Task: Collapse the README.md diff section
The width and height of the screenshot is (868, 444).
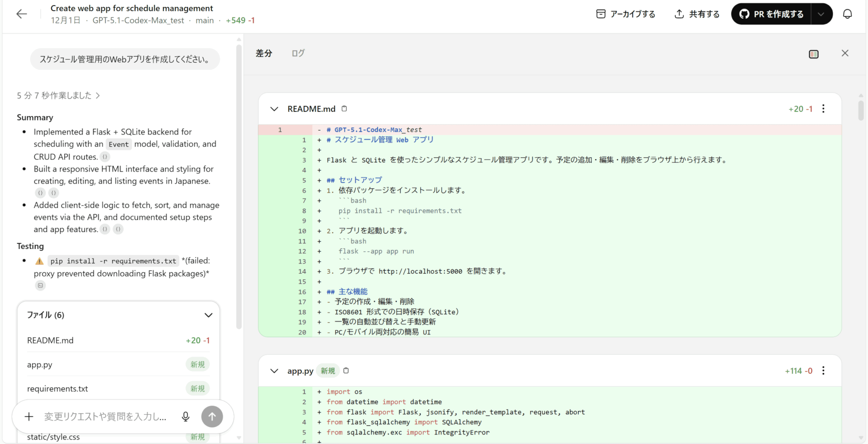Action: pyautogui.click(x=274, y=109)
